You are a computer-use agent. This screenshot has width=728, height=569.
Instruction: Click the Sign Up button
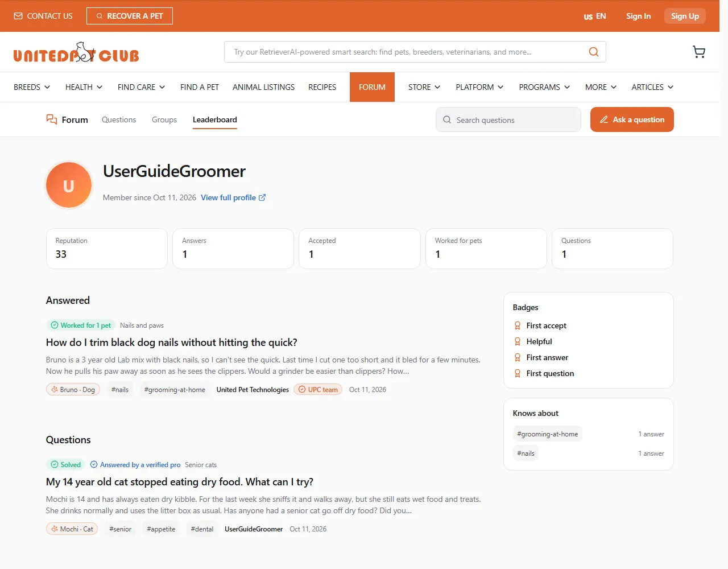point(685,16)
